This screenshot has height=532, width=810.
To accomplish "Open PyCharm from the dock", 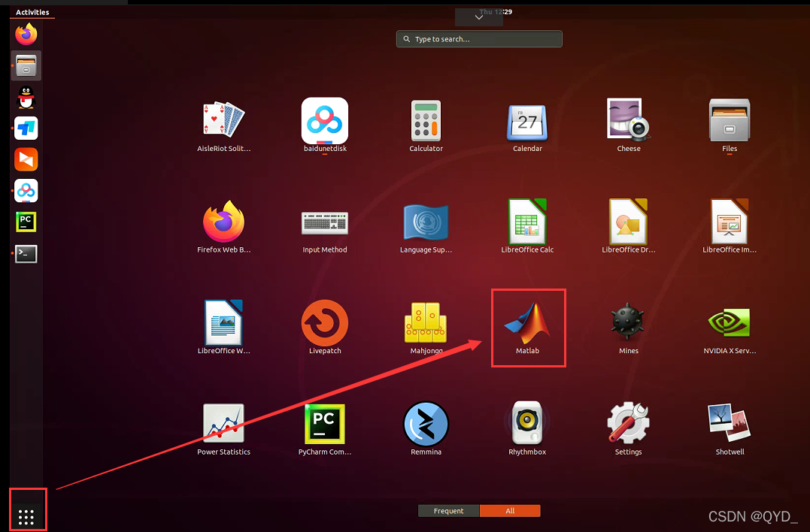I will click(x=26, y=222).
